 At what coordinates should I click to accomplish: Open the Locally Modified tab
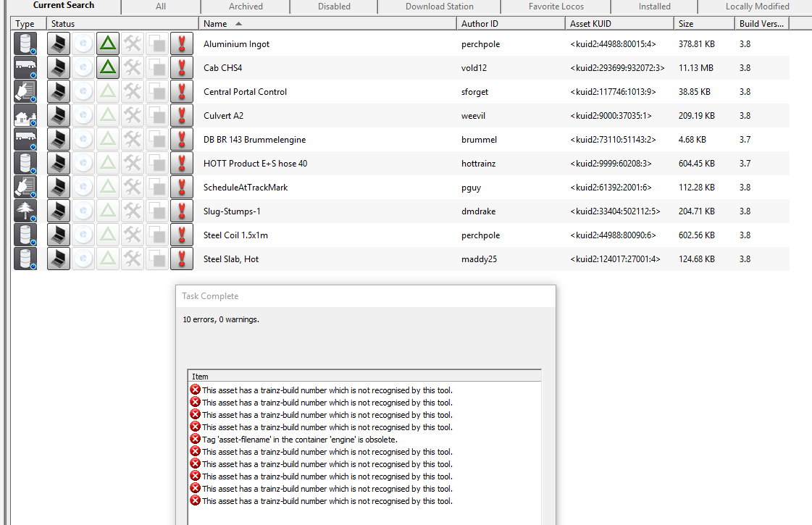[x=757, y=7]
